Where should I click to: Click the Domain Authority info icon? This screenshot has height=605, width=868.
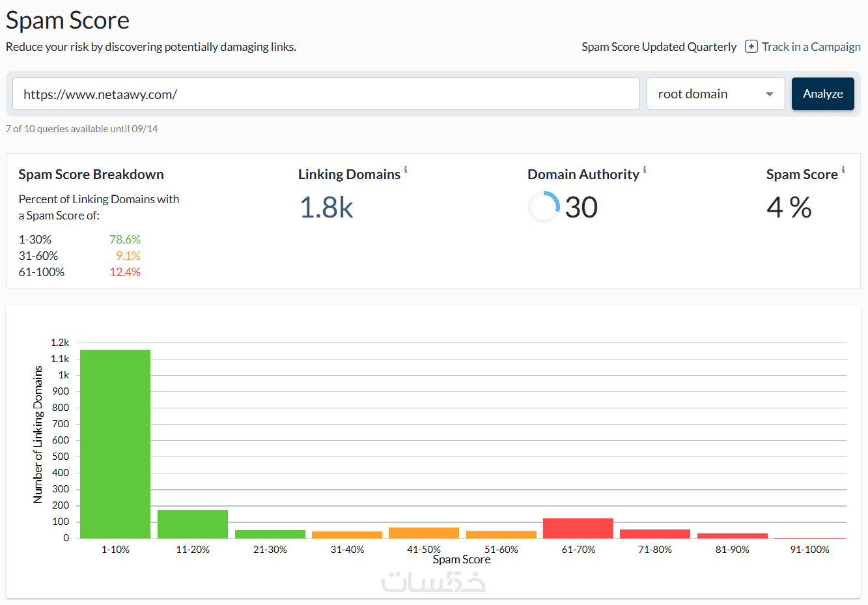645,170
